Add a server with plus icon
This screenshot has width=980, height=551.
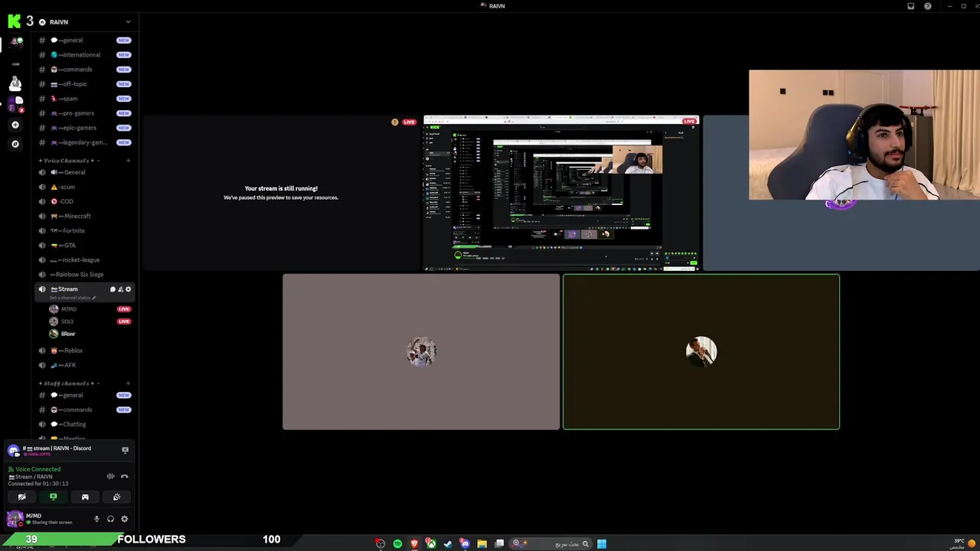15,125
